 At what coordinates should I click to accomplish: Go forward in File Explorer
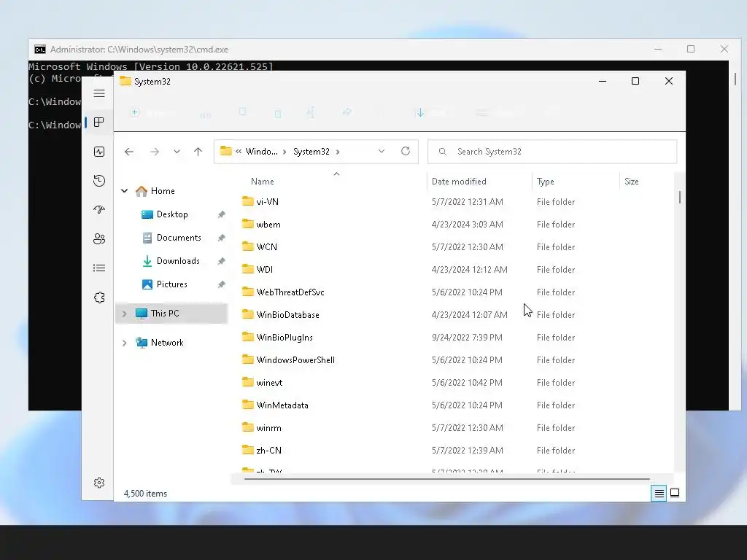(x=155, y=152)
